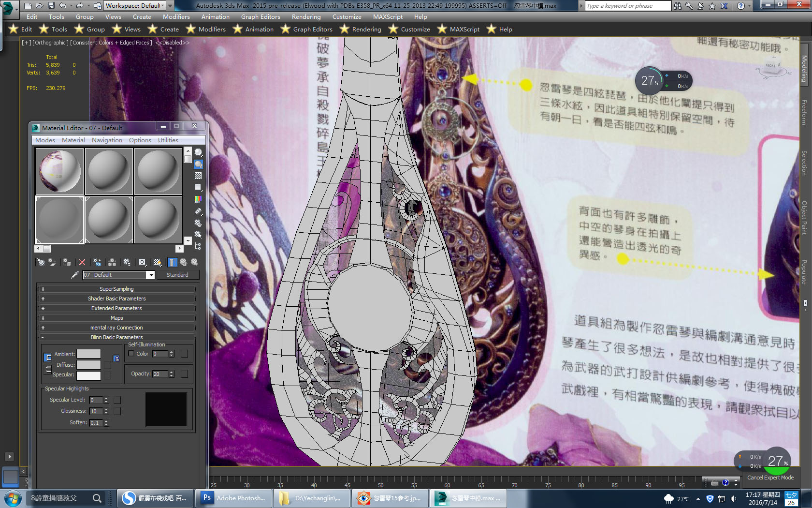Click Assign Material to Selection icon
812x508 pixels.
tap(67, 262)
